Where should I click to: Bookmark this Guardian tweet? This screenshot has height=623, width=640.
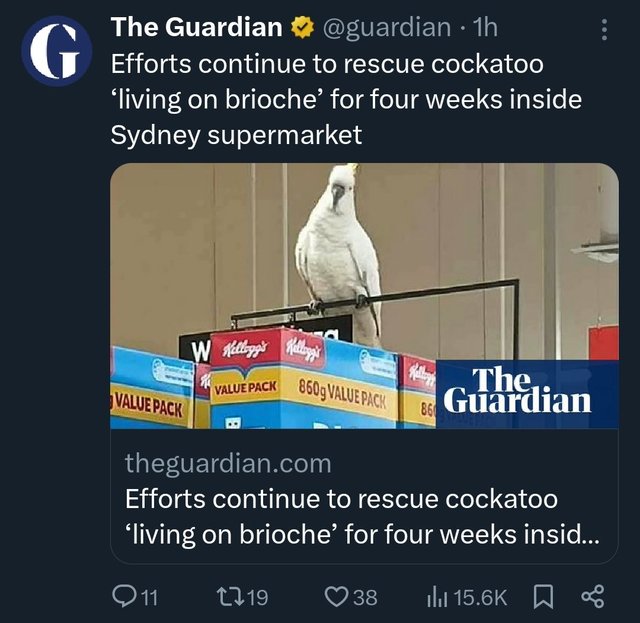tap(543, 597)
